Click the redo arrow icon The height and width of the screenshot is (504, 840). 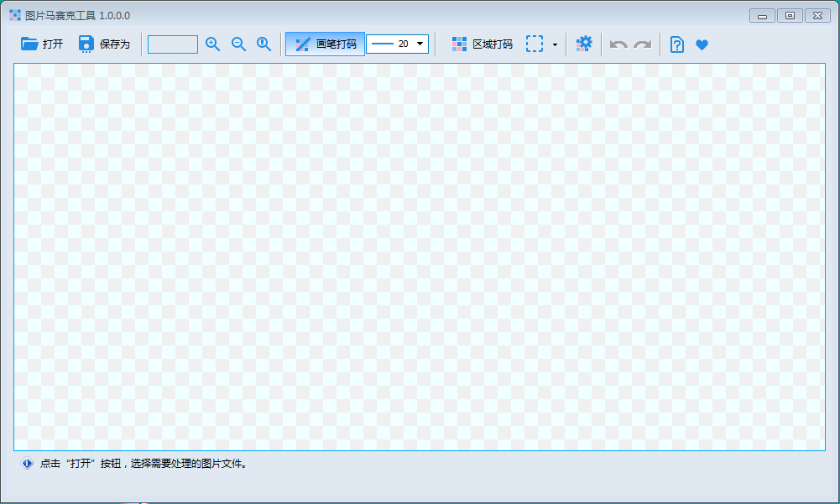[x=643, y=44]
